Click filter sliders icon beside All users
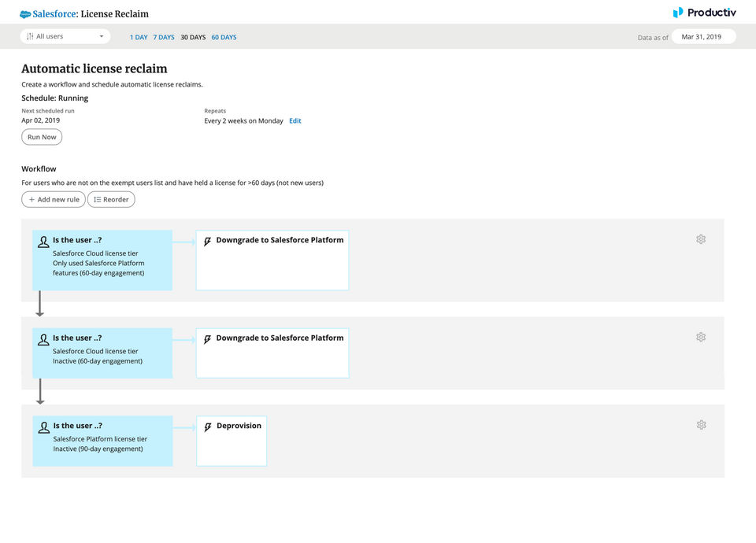 click(x=30, y=36)
